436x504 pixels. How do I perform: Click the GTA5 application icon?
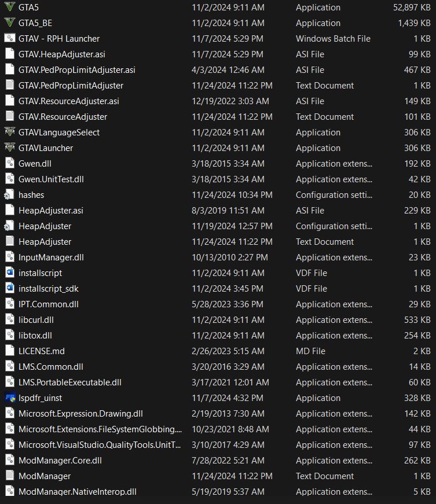(10, 7)
